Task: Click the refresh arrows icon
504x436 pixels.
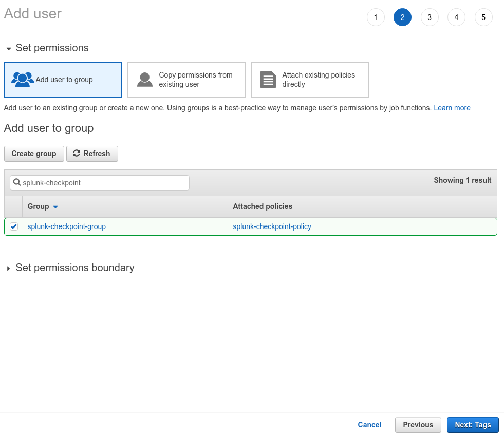Action: point(77,153)
